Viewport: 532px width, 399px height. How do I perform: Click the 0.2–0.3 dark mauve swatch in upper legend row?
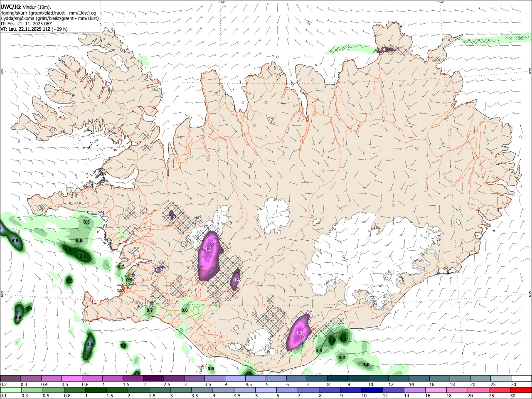[x=10, y=378]
